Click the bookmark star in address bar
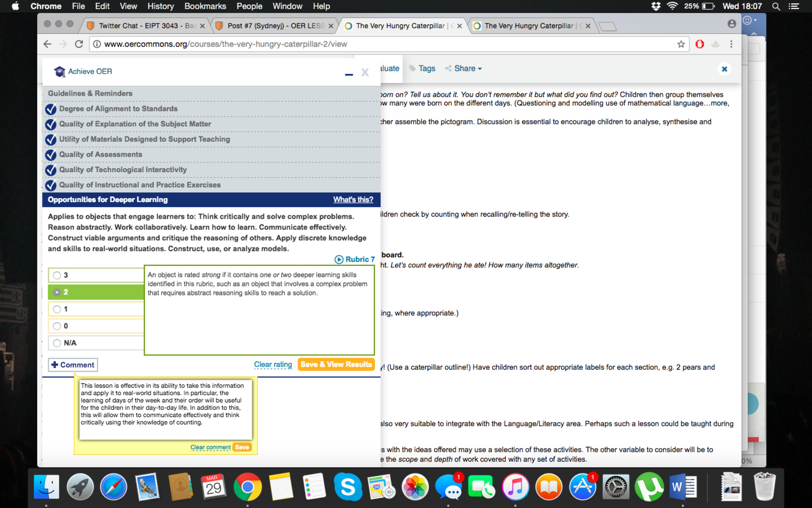 681,44
